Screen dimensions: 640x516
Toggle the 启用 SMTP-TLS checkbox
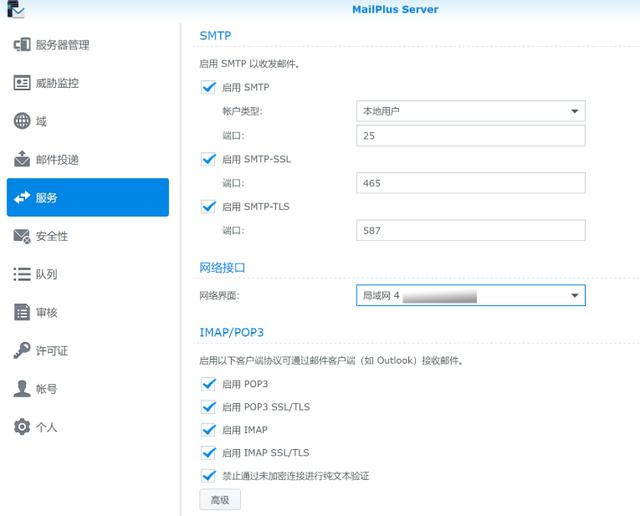(208, 206)
